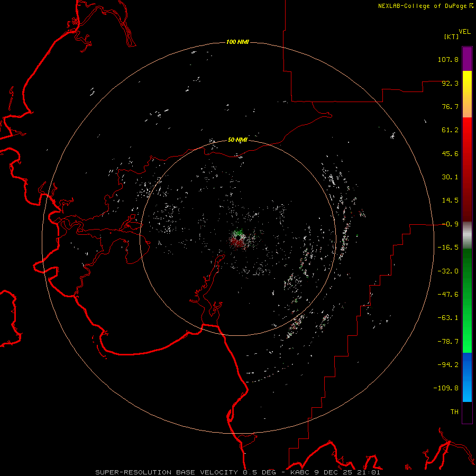Screen dimensions: 476x476
Task: Click the 107.8 velocity scale value
Action: pos(448,59)
